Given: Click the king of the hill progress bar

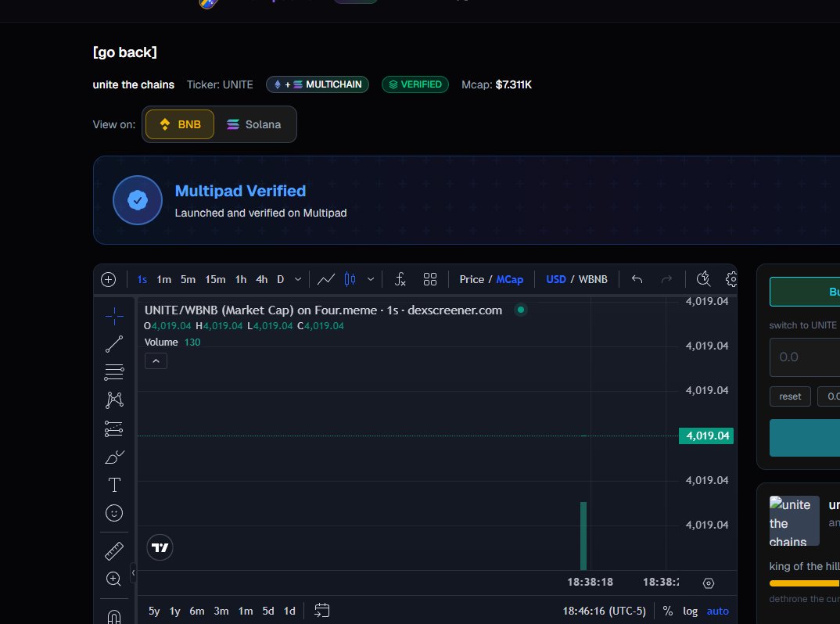Looking at the screenshot, I should pyautogui.click(x=805, y=583).
